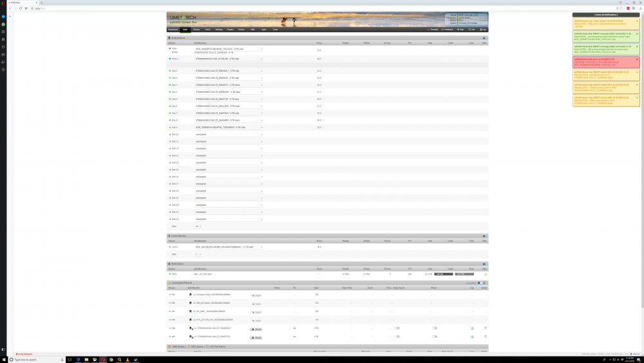Click the Flash boot device link

174,274
